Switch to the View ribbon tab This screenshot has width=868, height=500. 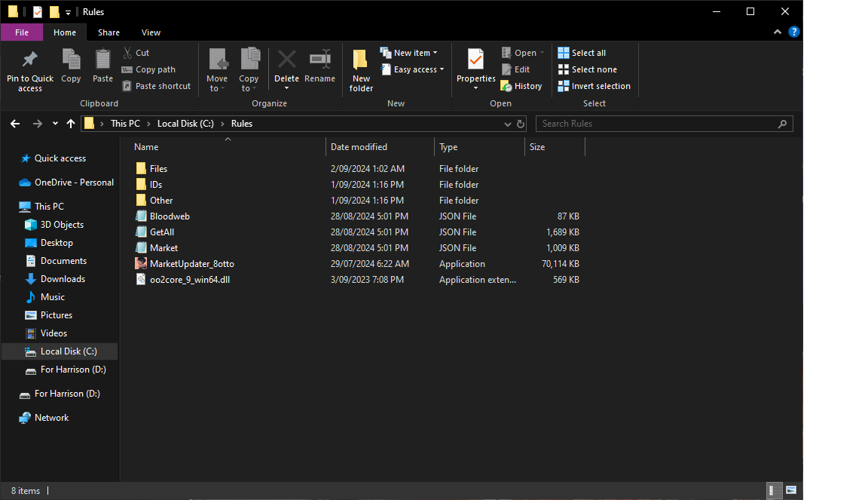(151, 32)
